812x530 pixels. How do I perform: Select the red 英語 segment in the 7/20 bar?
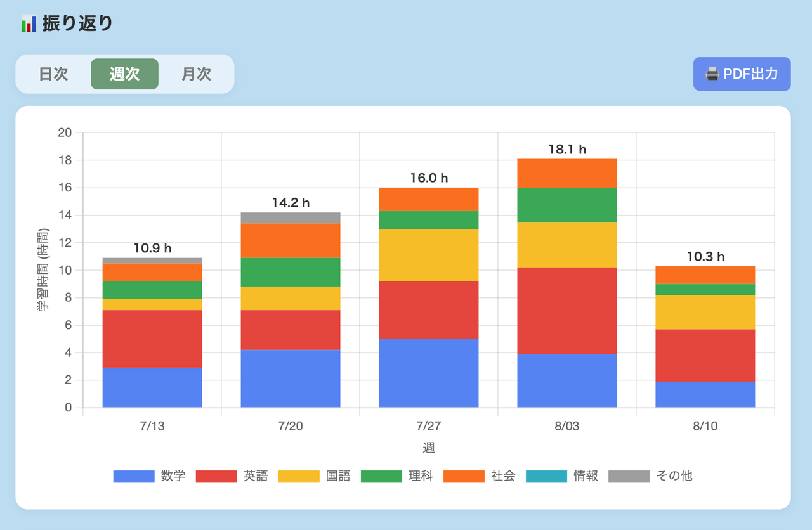(x=291, y=330)
